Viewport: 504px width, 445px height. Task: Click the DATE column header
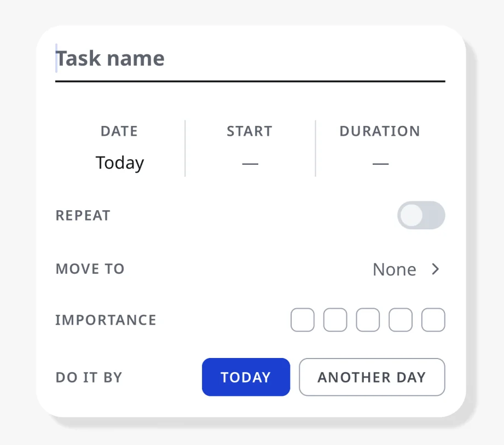(x=119, y=131)
